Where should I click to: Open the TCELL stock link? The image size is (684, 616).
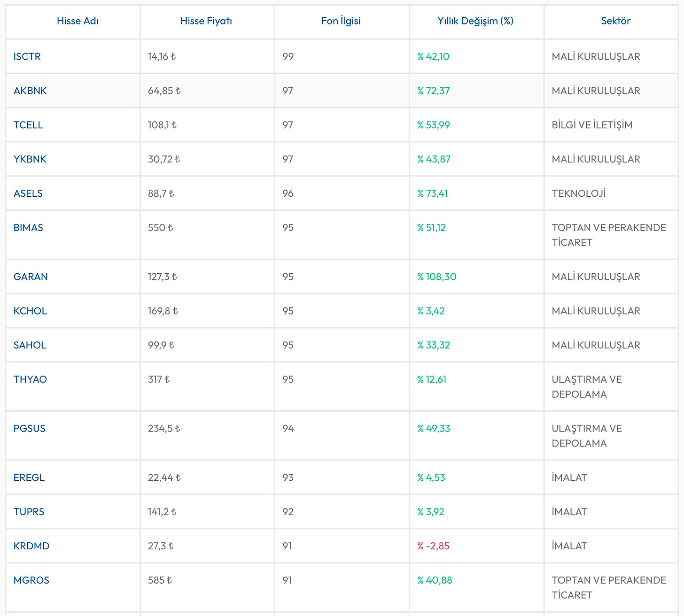click(28, 125)
